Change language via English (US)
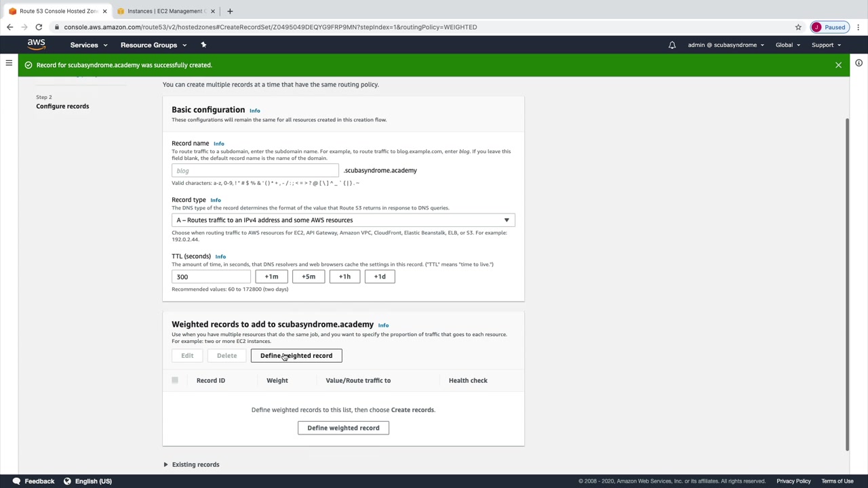 click(94, 481)
